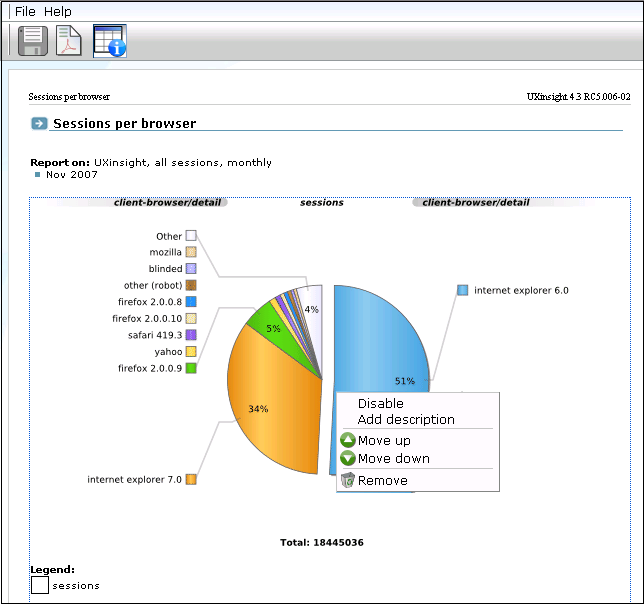Open the File menu
644x604 pixels.
click(x=25, y=11)
